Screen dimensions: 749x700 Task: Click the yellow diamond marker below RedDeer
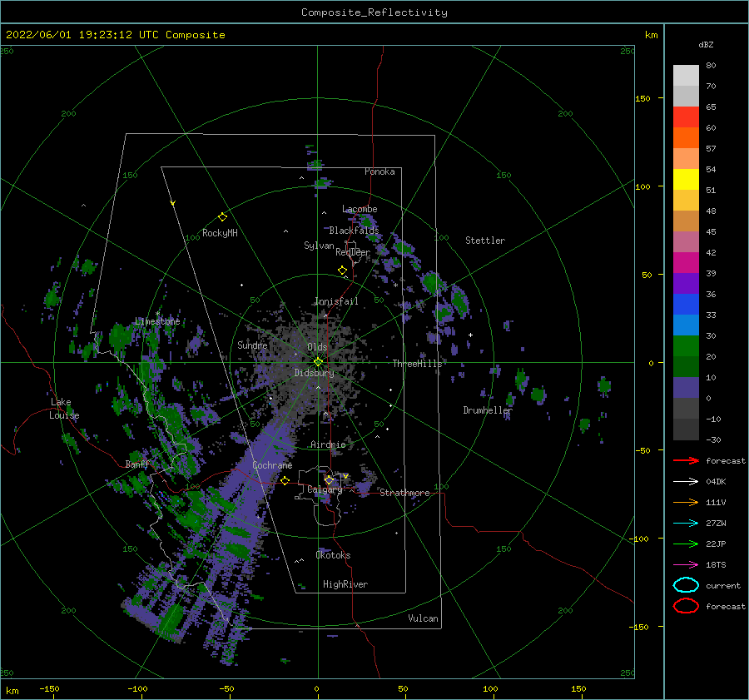click(342, 271)
